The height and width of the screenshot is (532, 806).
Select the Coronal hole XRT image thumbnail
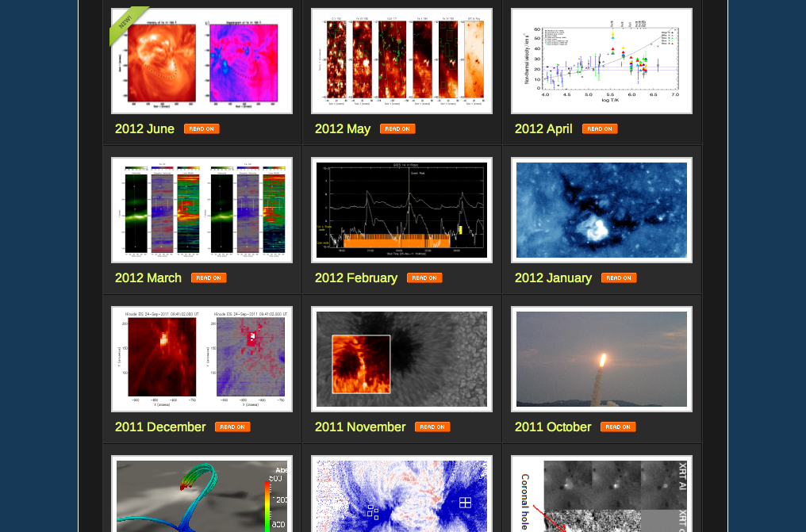point(601,496)
